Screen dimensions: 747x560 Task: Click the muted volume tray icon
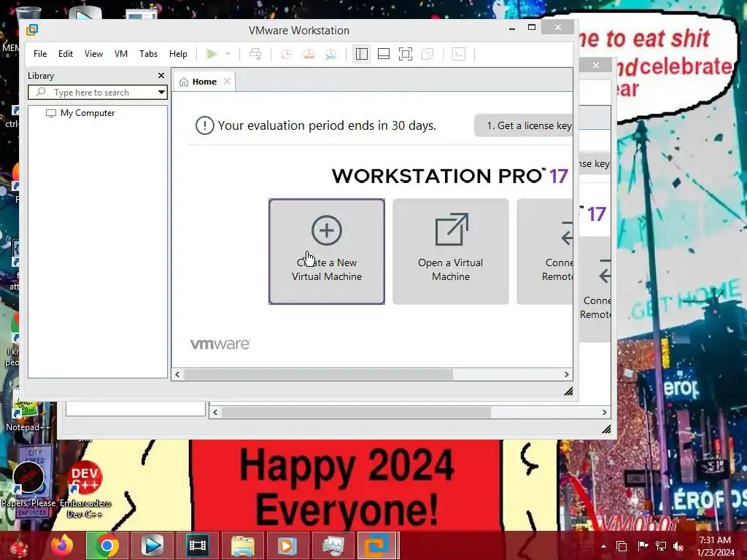click(678, 546)
